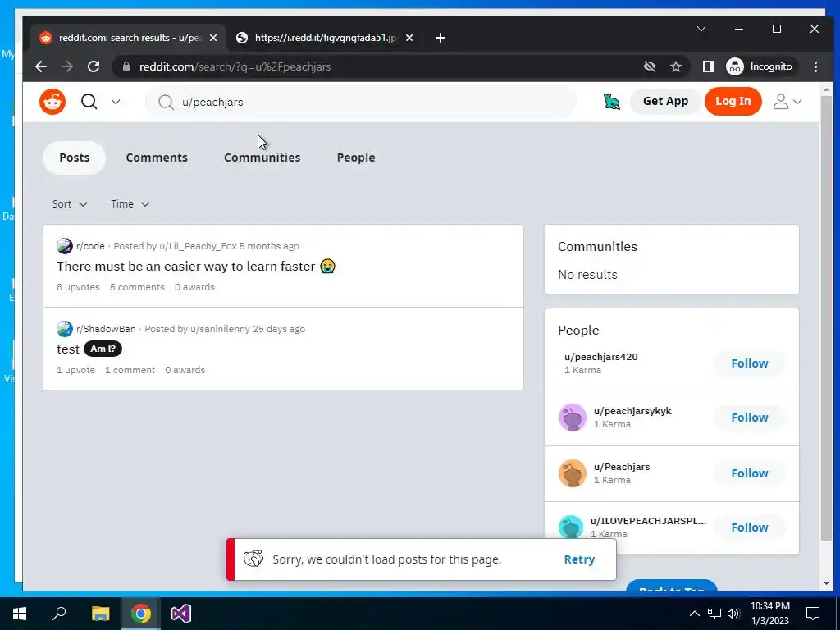Open the notification center icon
Image resolution: width=840 pixels, height=630 pixels.
point(813,614)
